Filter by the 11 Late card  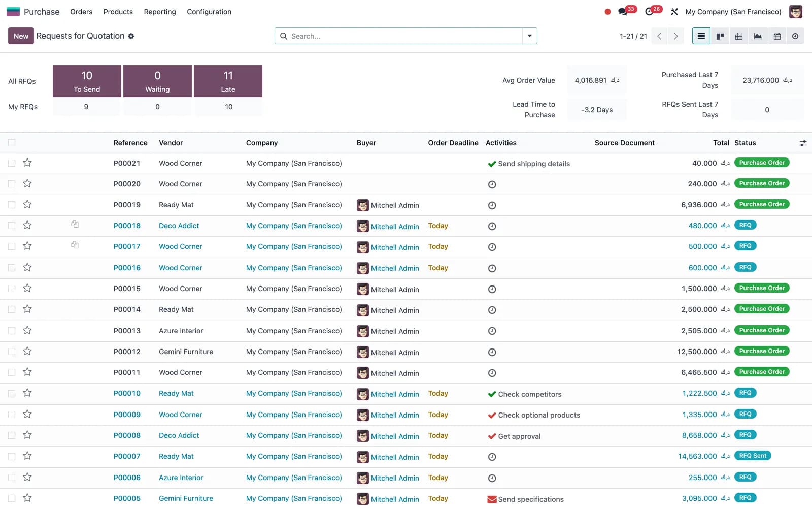pyautogui.click(x=228, y=81)
